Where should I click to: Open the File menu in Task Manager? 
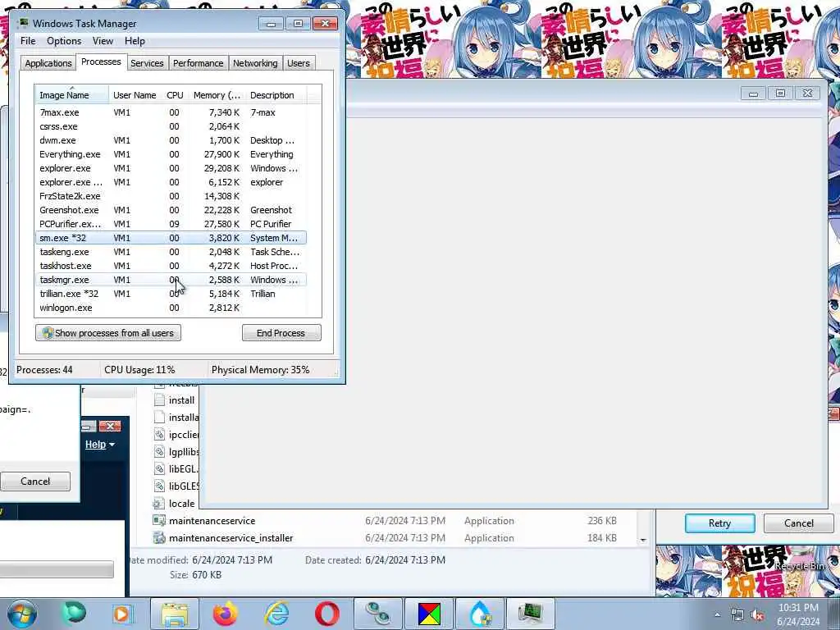tap(28, 41)
